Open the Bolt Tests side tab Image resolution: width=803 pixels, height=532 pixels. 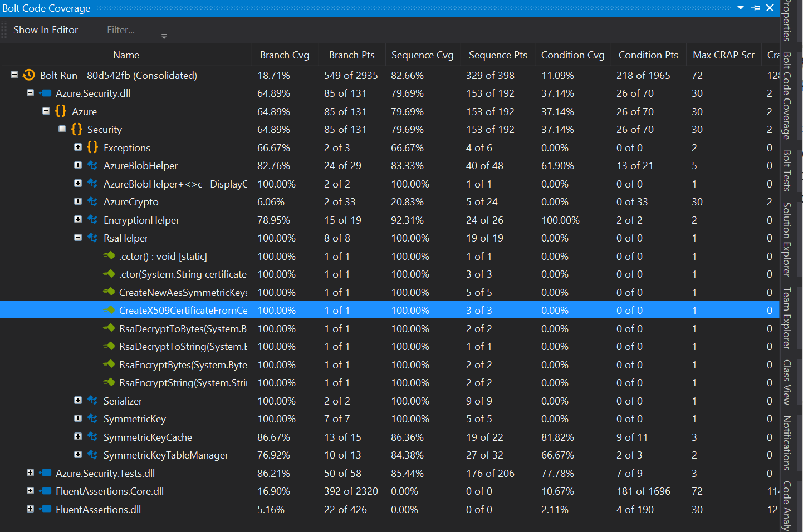[x=786, y=170]
